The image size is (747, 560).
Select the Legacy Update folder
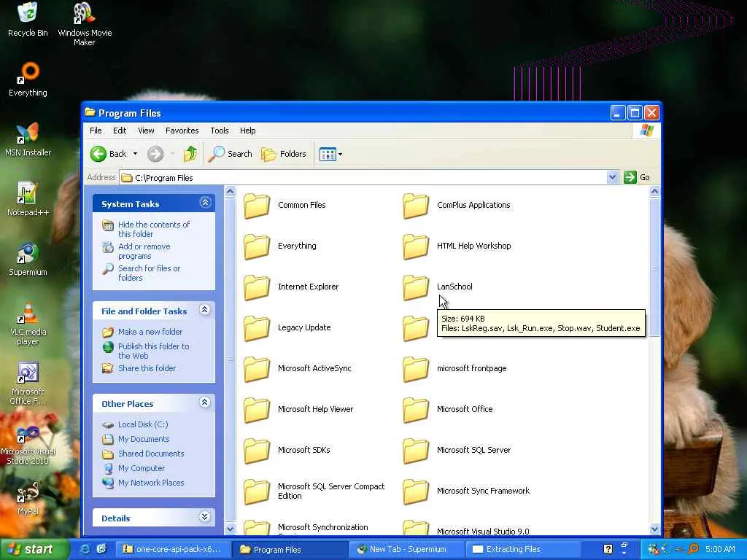(287, 327)
